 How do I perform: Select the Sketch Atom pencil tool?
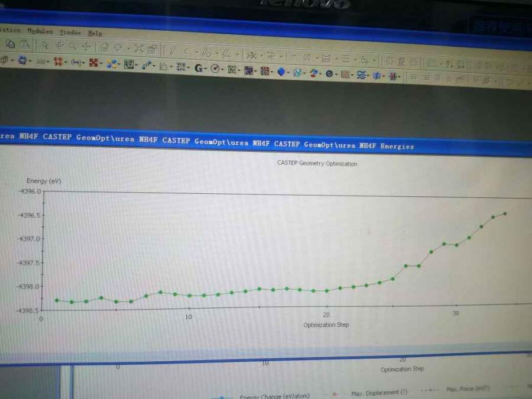[x=173, y=51]
